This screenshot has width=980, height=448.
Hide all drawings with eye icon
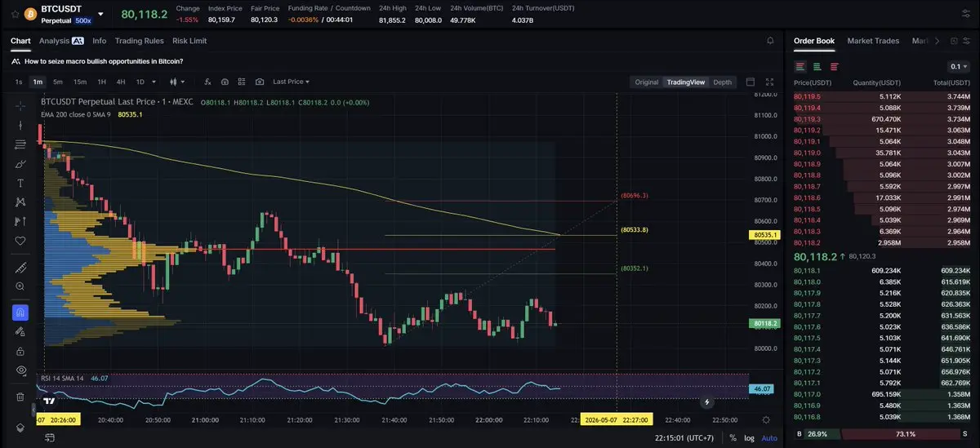tap(20, 370)
